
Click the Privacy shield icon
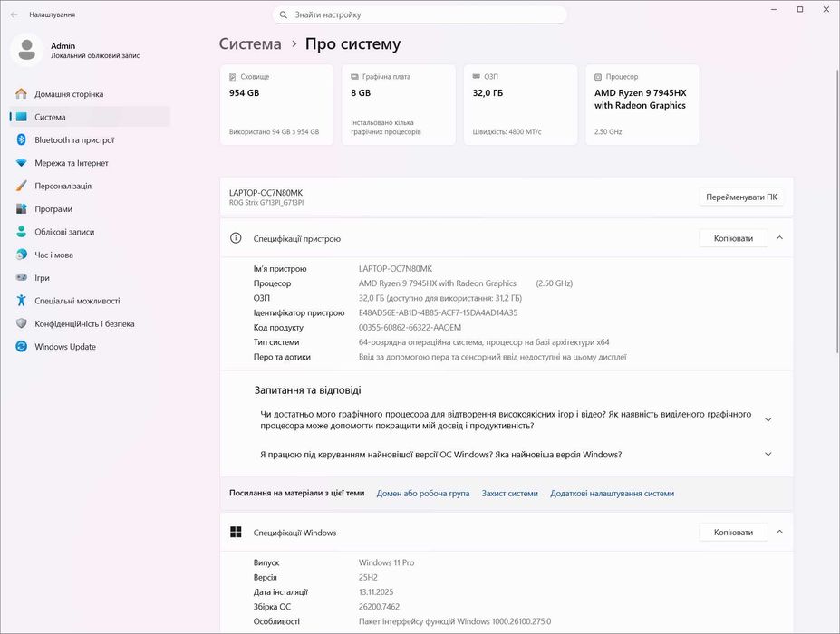[x=21, y=323]
